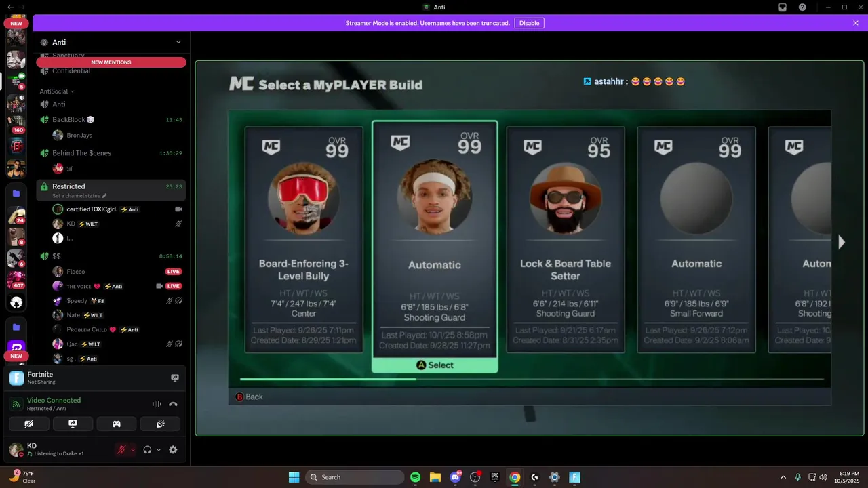This screenshot has height=488, width=868.
Task: Dismiss the Streamer Mode banner
Action: (x=856, y=23)
